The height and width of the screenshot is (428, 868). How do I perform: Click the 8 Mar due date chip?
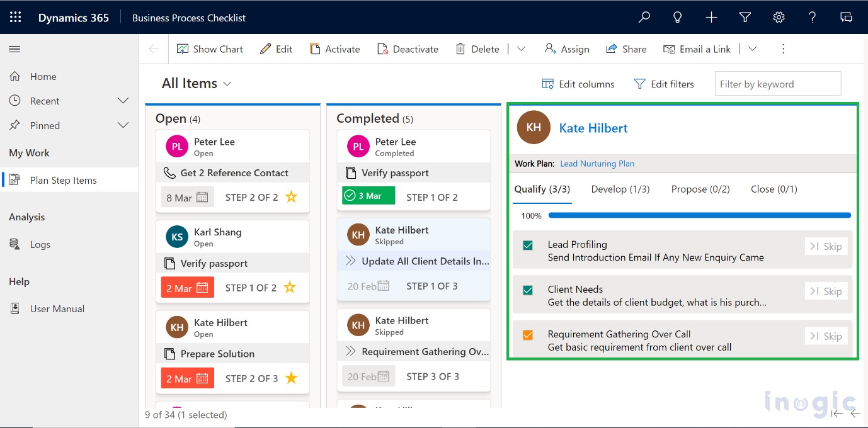click(187, 198)
